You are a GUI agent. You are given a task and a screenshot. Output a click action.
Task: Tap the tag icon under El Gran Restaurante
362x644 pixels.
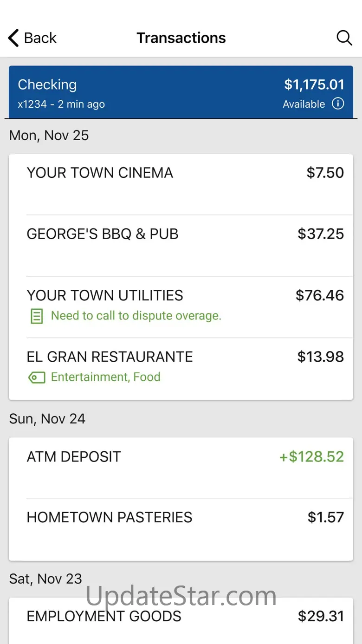pyautogui.click(x=37, y=377)
